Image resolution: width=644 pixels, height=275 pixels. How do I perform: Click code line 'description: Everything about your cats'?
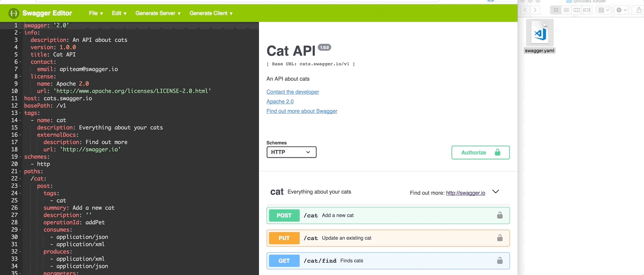pyautogui.click(x=100, y=128)
